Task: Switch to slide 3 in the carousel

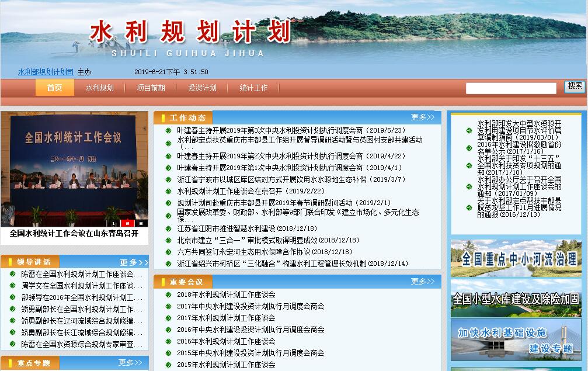Action: pyautogui.click(x=141, y=223)
